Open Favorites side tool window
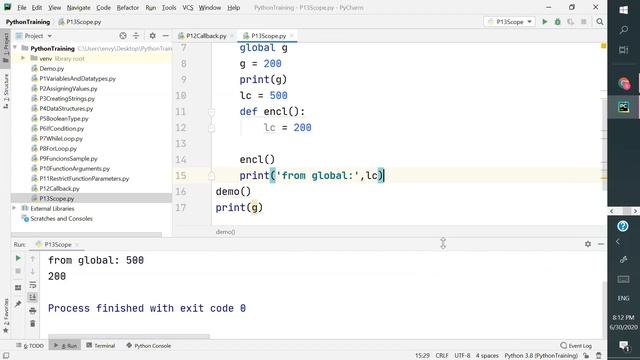Screen dimensions: 640x360 point(6,316)
